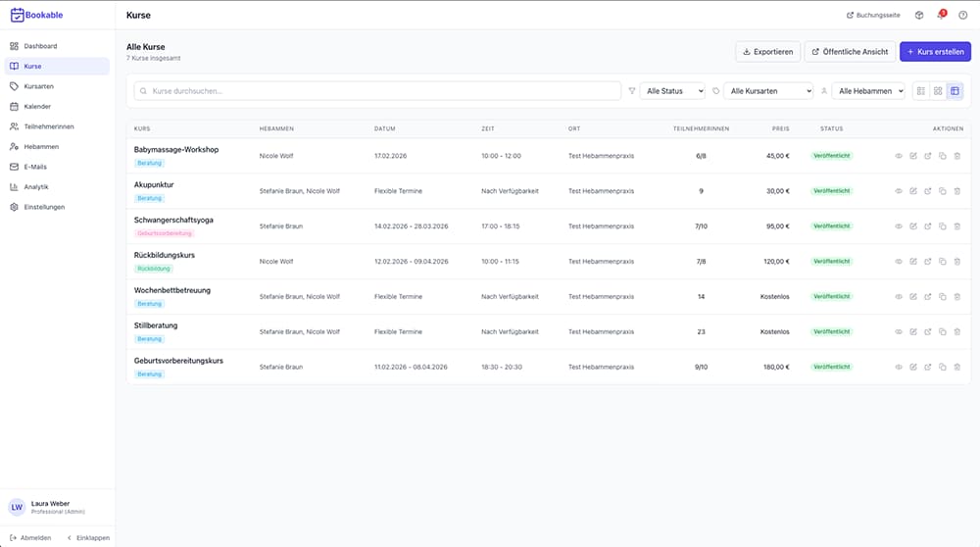Screen dimensions: 980x547
Task: Click the Exportieren button
Action: 767,52
